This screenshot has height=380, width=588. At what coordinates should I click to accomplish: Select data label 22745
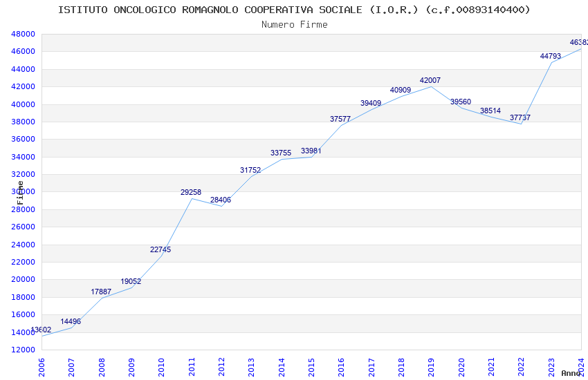[160, 249]
